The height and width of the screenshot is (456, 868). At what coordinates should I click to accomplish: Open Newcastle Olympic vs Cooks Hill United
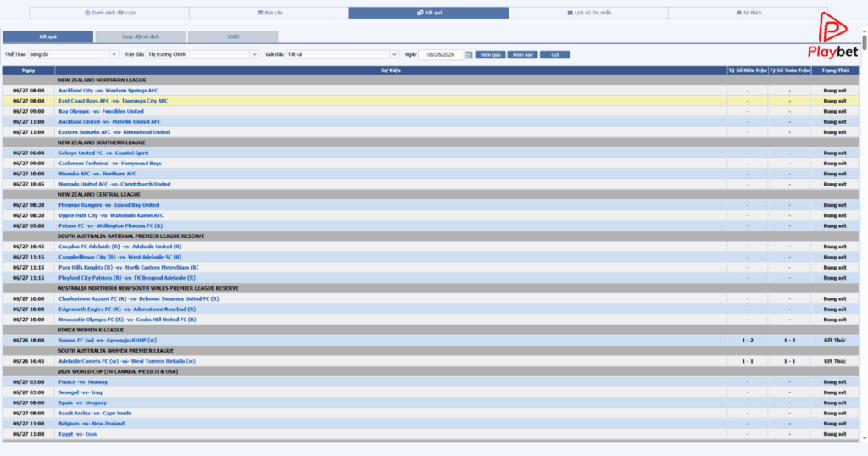pos(127,320)
